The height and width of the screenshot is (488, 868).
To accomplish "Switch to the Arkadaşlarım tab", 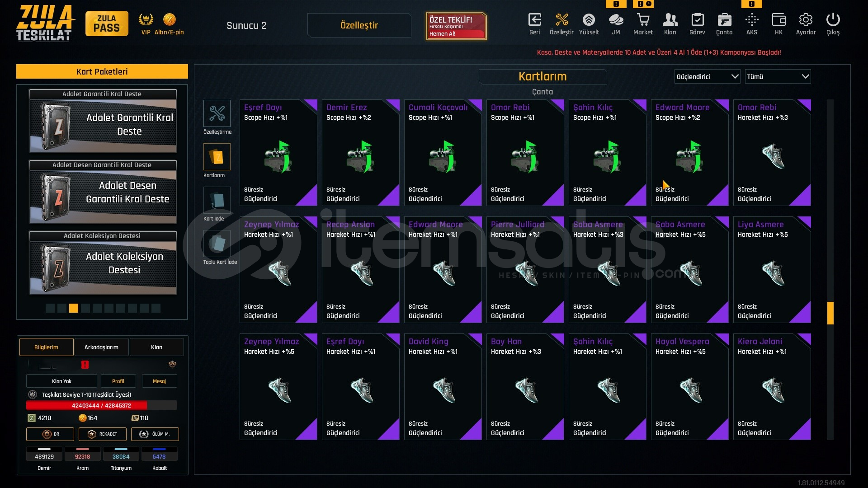I will (101, 347).
